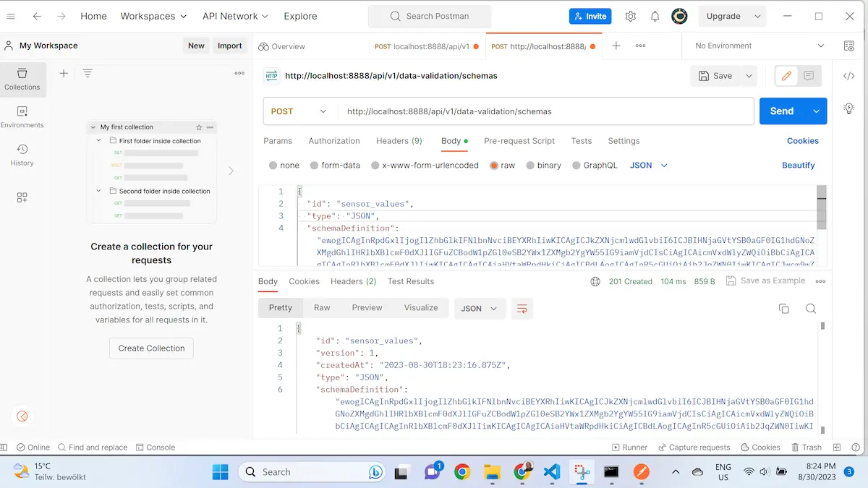Image resolution: width=868 pixels, height=488 pixels.
Task: Open the configure workspace sidebar icon
Action: click(x=22, y=197)
